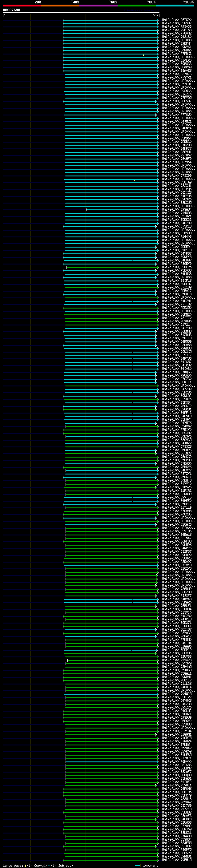This screenshot has width=197, height=868.
Task: Select the query name BB927698
Action: click(x=11, y=10)
